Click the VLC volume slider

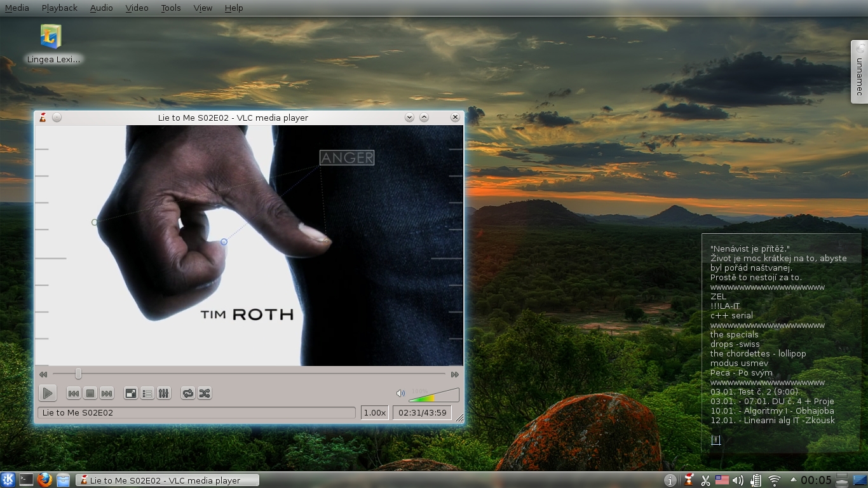pyautogui.click(x=433, y=395)
